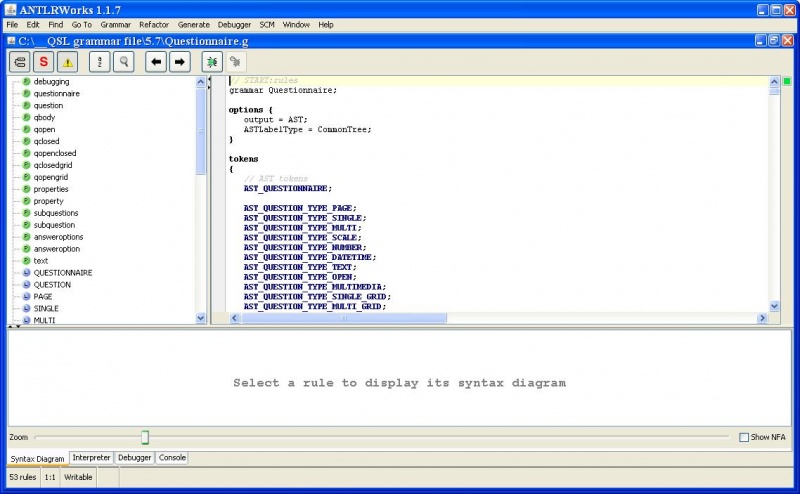Viewport: 800px width, 494px height.
Task: Click the editor horizontal scrollbar right arrow
Action: point(762,318)
